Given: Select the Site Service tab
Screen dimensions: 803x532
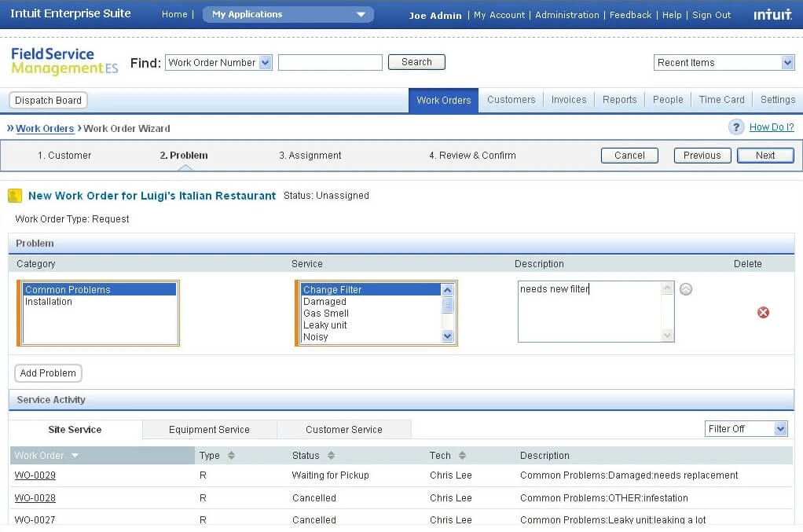Looking at the screenshot, I should coord(75,430).
